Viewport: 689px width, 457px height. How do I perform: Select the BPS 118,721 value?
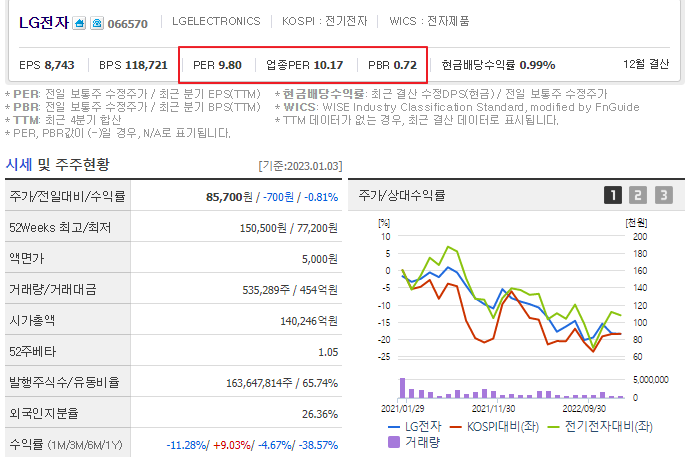tap(133, 65)
